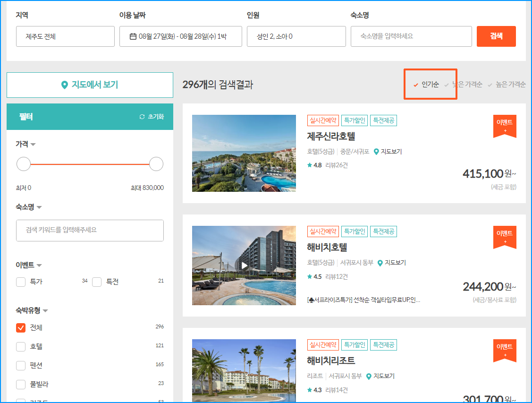Click the orange 검색 search button
Viewport: 532px width, 403px height.
(496, 36)
